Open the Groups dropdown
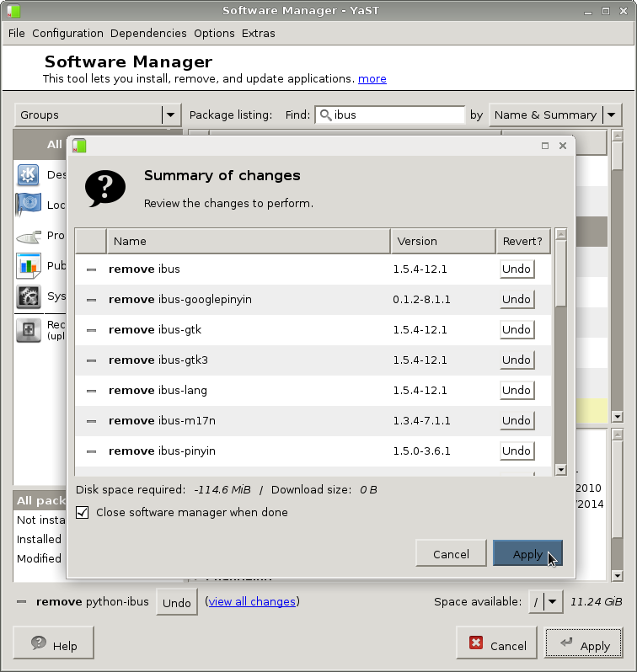The height and width of the screenshot is (672, 637). (98, 115)
